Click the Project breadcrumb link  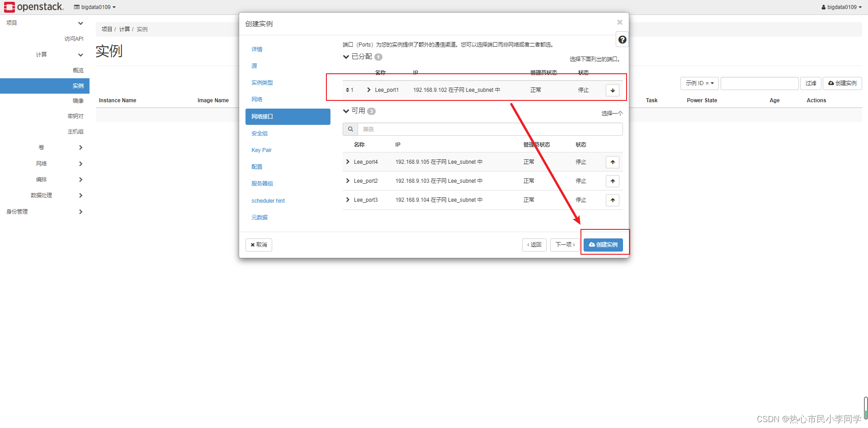[x=107, y=29]
